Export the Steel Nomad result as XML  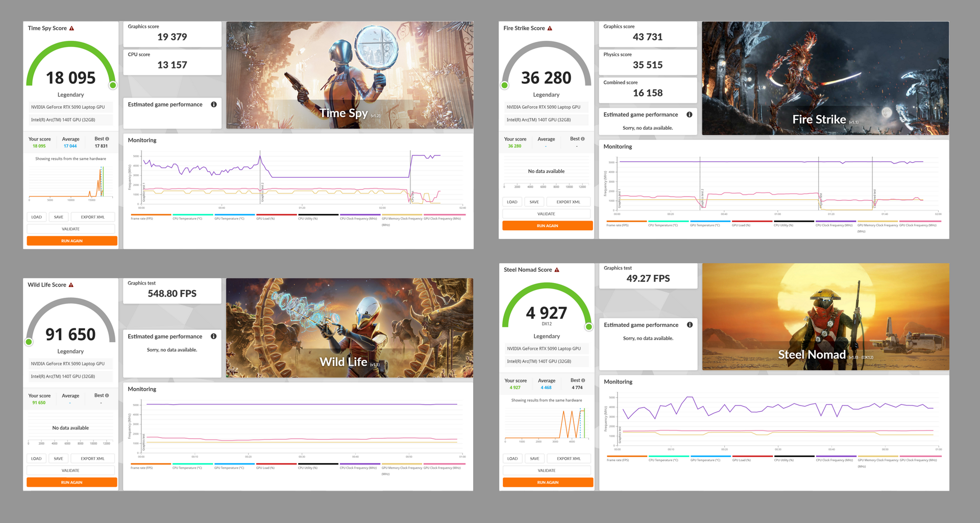click(569, 459)
